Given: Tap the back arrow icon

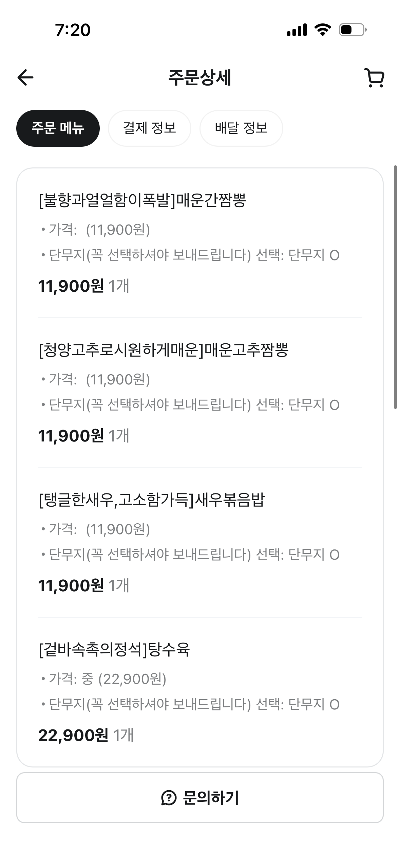Looking at the screenshot, I should (25, 77).
